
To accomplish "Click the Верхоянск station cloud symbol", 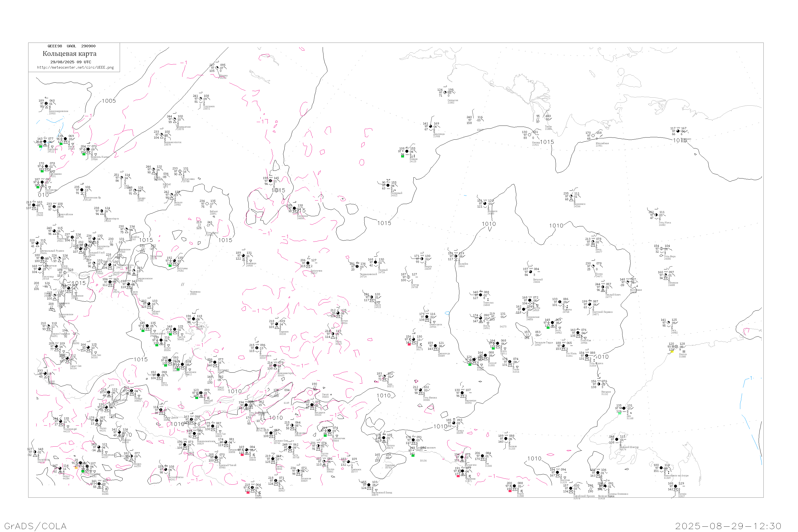I will point(571,197).
